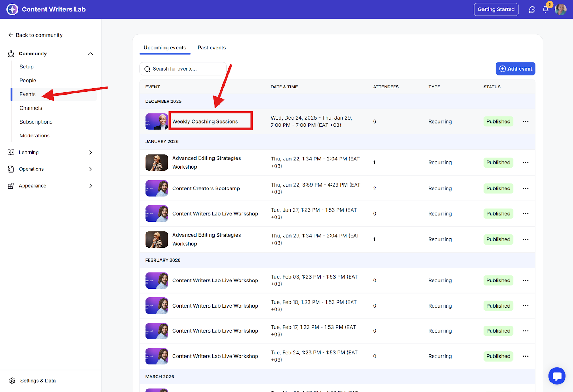Switch to the Past events tab

[212, 48]
